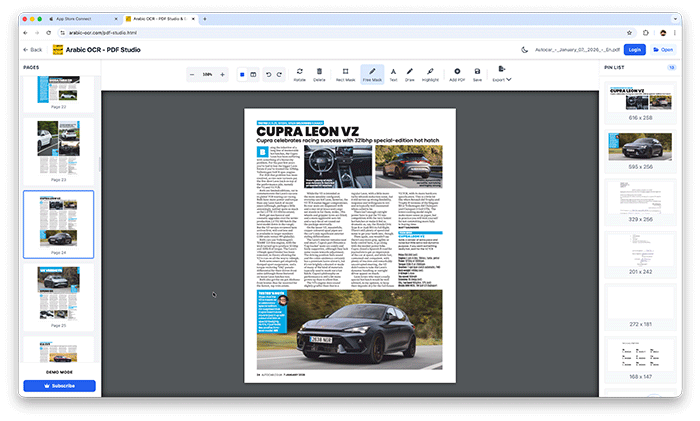
Task: Click the browser address bar URL
Action: (x=103, y=33)
